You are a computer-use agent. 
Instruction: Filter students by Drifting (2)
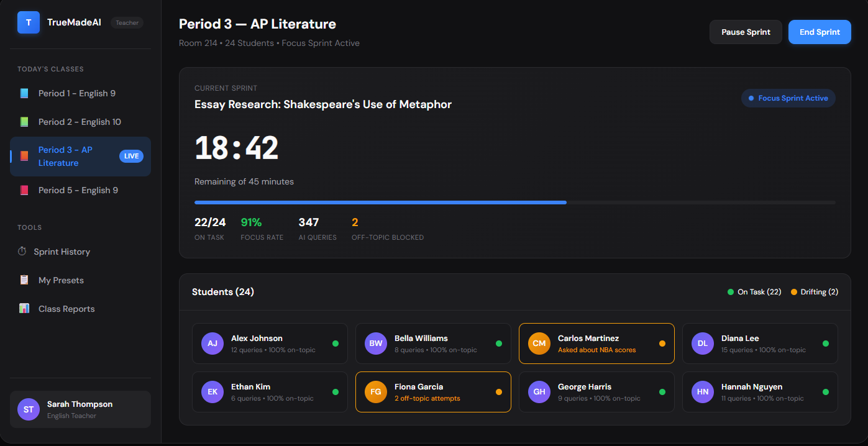[815, 292]
